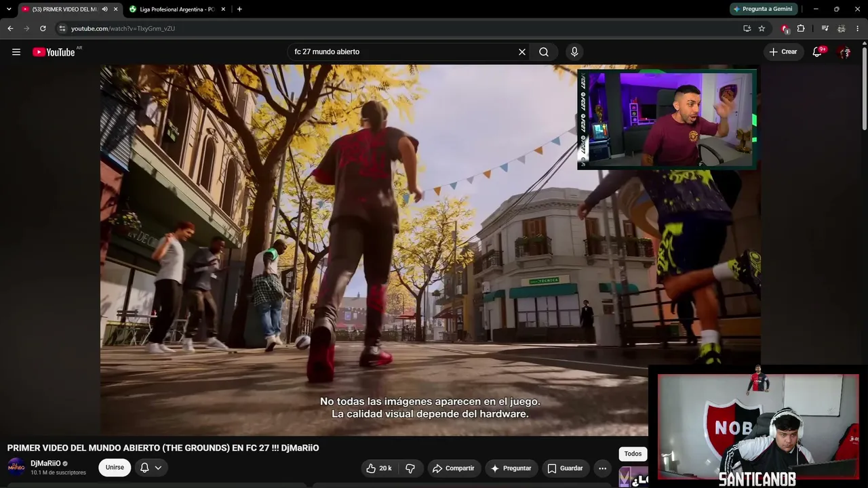Start voice search with microphone
Screen dimensions: 868x488
tap(574, 52)
